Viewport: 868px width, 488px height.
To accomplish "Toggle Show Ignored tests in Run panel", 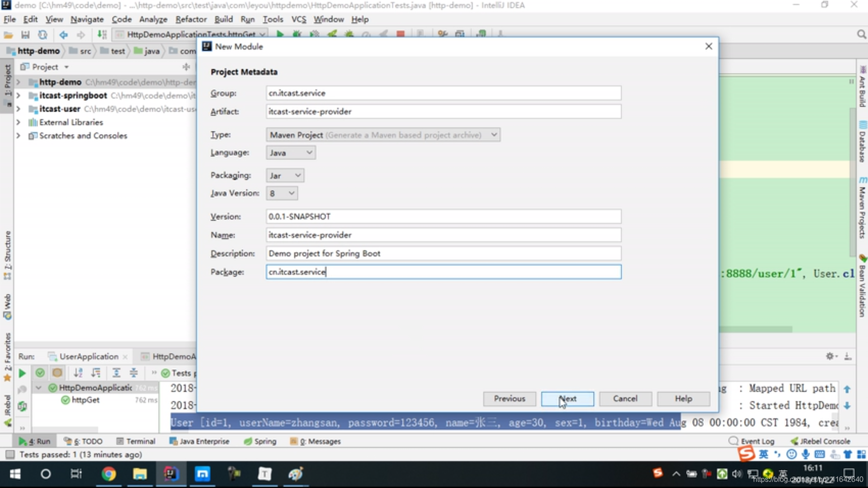I will (x=57, y=373).
